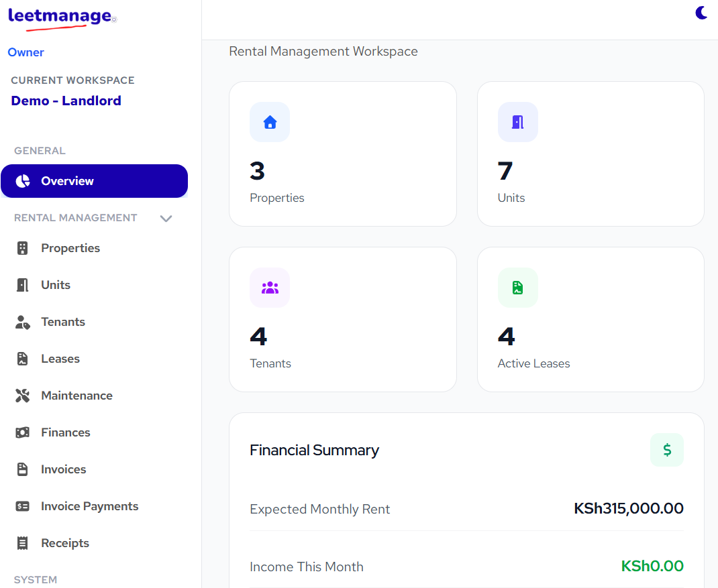Image resolution: width=718 pixels, height=588 pixels.
Task: Click the Units sidebar icon
Action: 22,284
